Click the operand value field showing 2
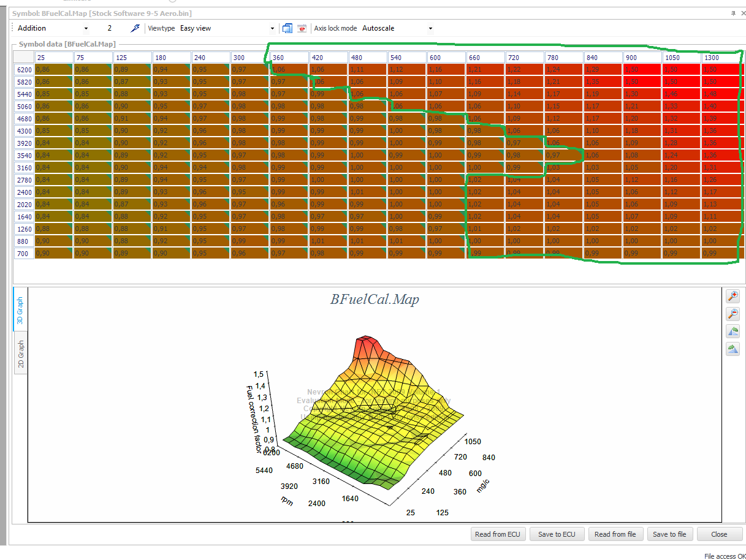 [x=110, y=28]
